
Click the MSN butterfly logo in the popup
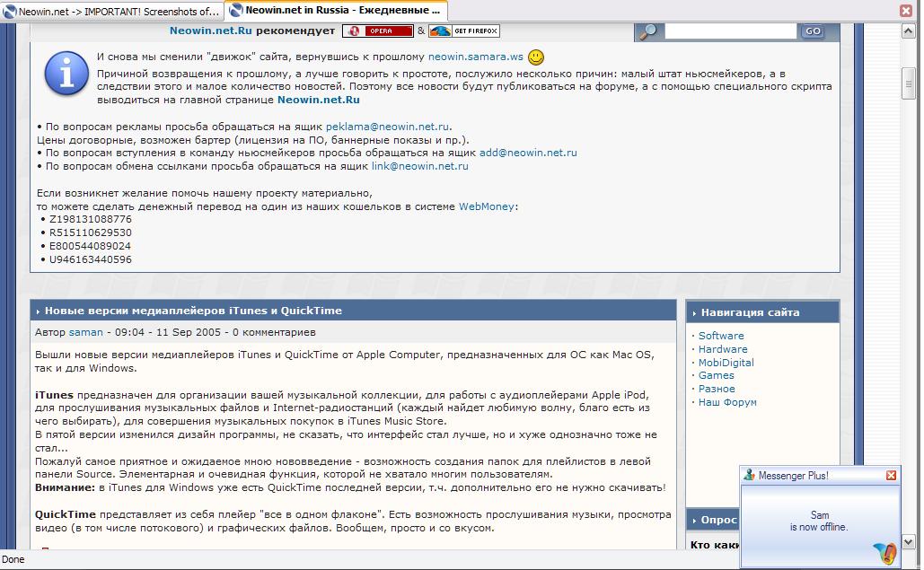[885, 554]
